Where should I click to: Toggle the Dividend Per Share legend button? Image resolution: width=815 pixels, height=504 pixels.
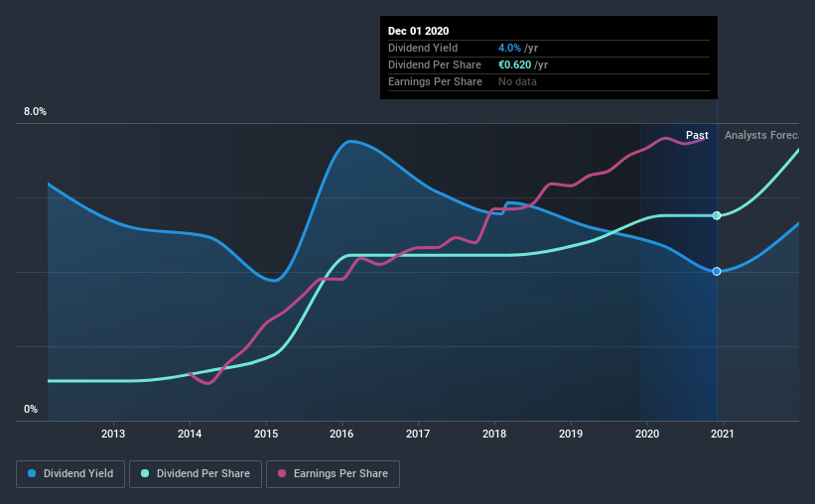[196, 474]
